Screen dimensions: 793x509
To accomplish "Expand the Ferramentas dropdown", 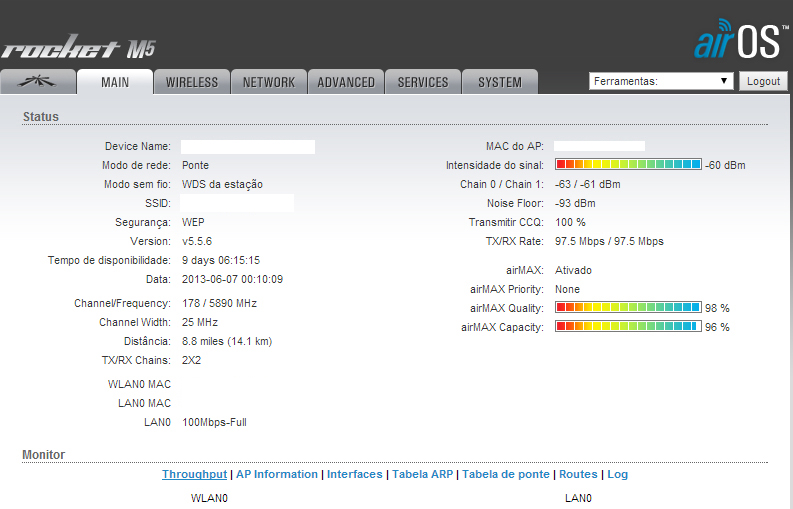I will click(x=661, y=81).
